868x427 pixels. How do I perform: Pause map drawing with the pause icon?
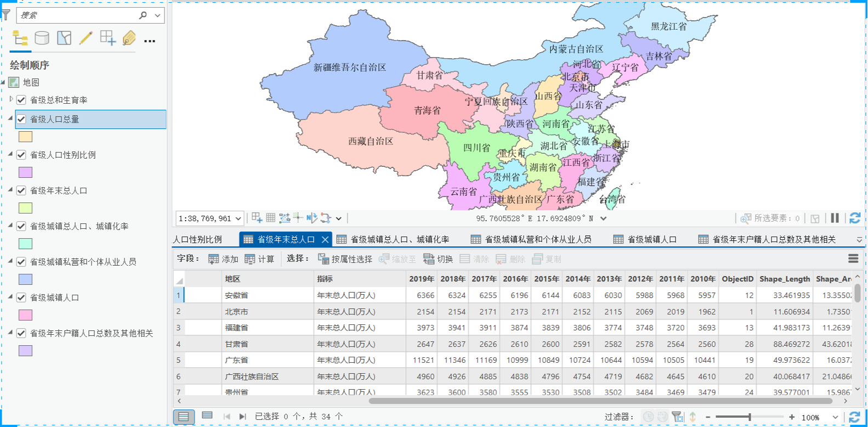[x=835, y=218]
